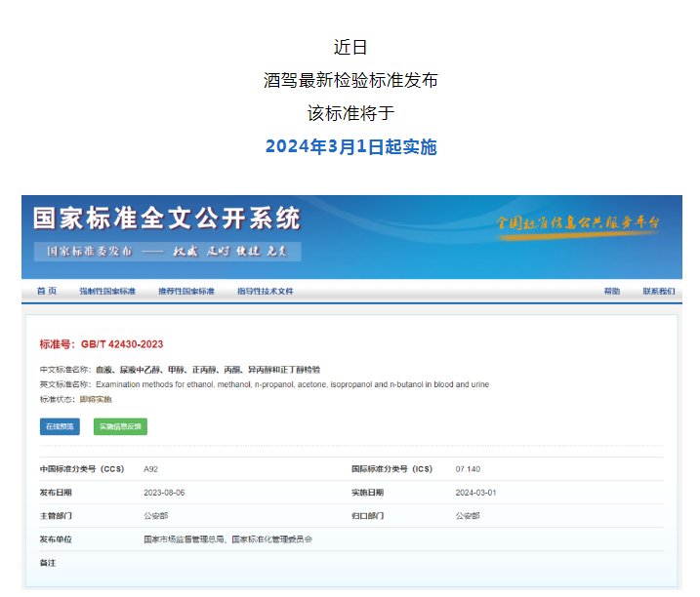Click the publish date 2023-08-06
This screenshot has height=597, width=700.
[163, 493]
